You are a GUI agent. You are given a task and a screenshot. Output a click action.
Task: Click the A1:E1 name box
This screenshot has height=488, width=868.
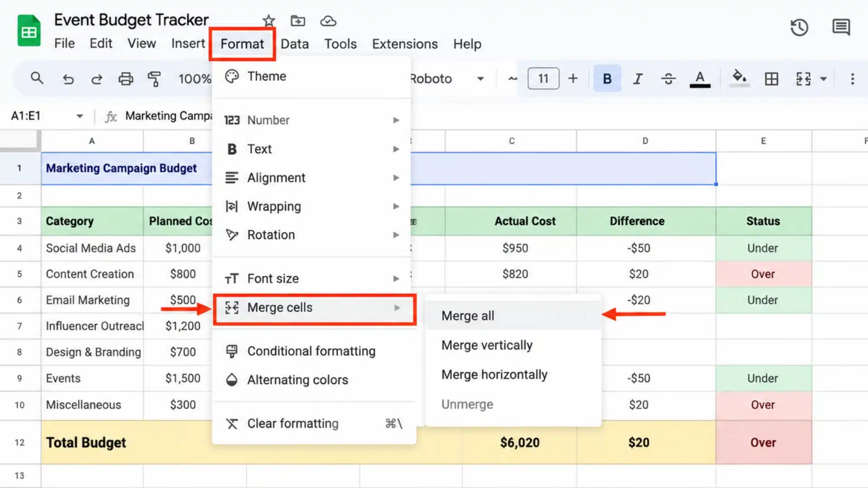pos(26,116)
